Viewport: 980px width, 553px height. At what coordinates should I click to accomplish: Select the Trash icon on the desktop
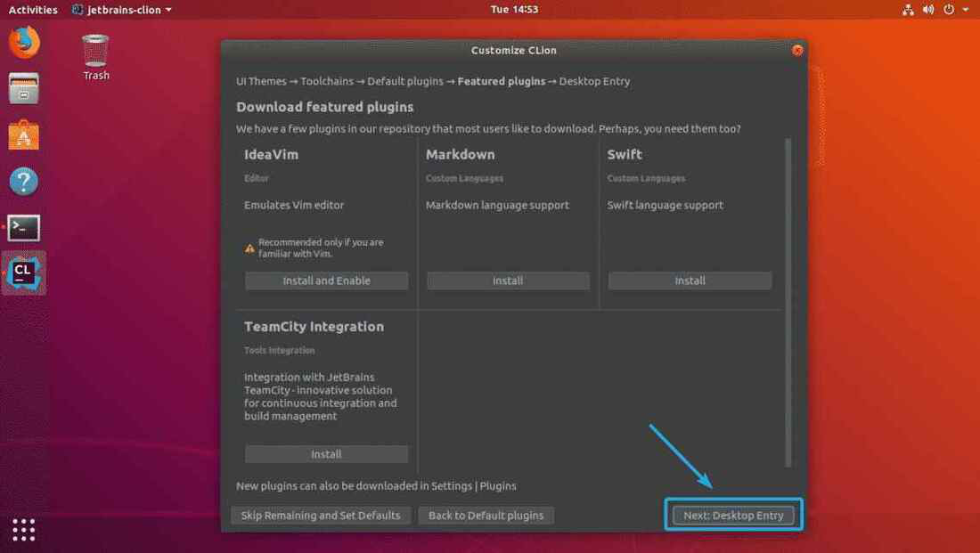(95, 58)
